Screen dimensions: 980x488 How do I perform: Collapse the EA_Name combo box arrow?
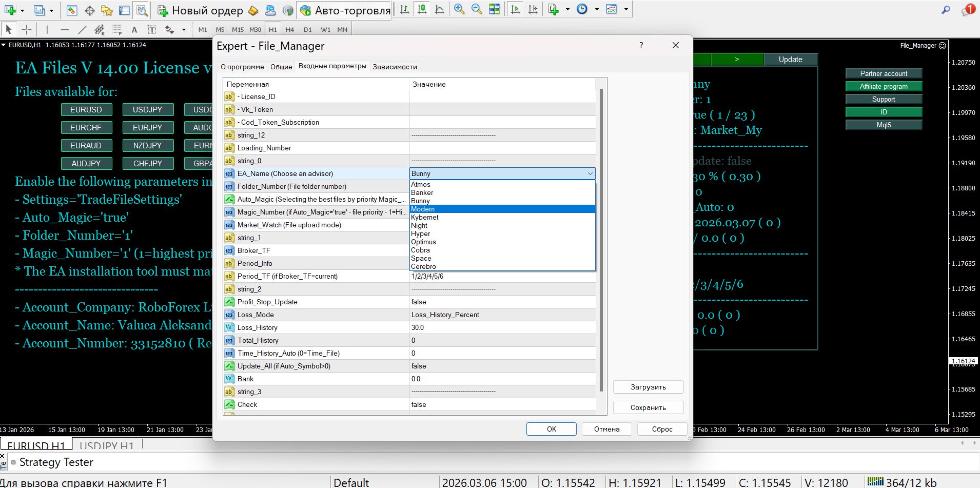590,173
